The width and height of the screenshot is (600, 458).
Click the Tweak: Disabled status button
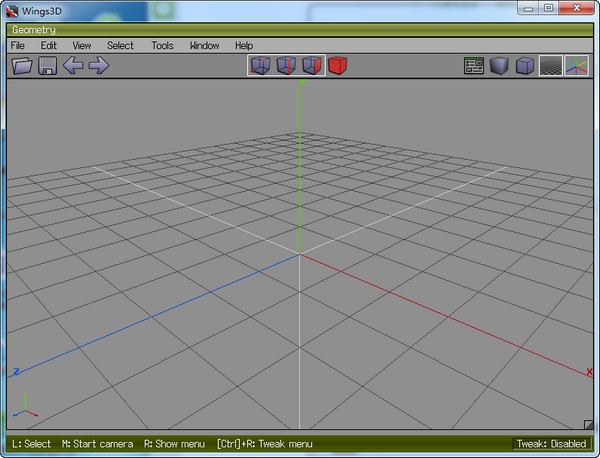click(551, 443)
